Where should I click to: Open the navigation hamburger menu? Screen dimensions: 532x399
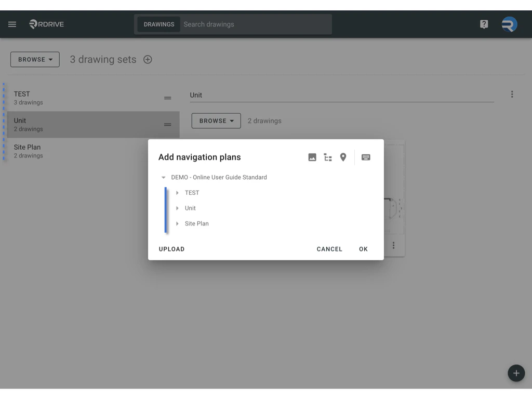12,24
